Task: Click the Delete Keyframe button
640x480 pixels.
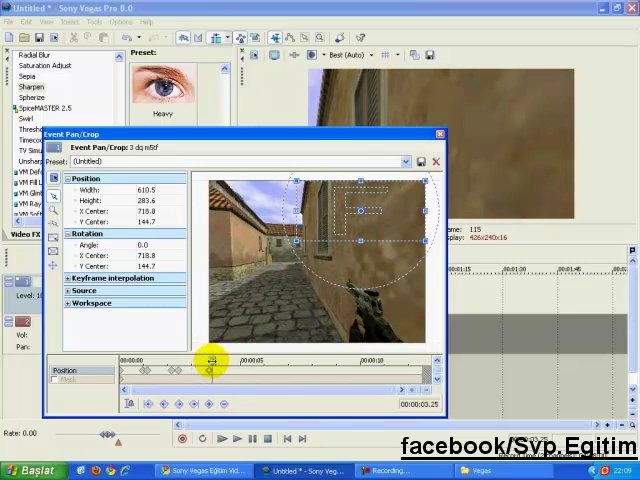Action: click(224, 404)
